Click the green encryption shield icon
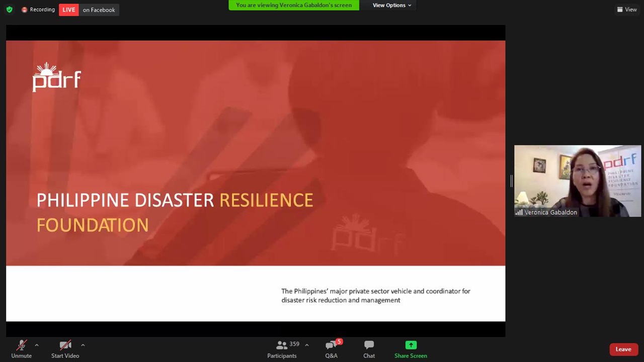Screen dimensions: 644x362 (9, 10)
